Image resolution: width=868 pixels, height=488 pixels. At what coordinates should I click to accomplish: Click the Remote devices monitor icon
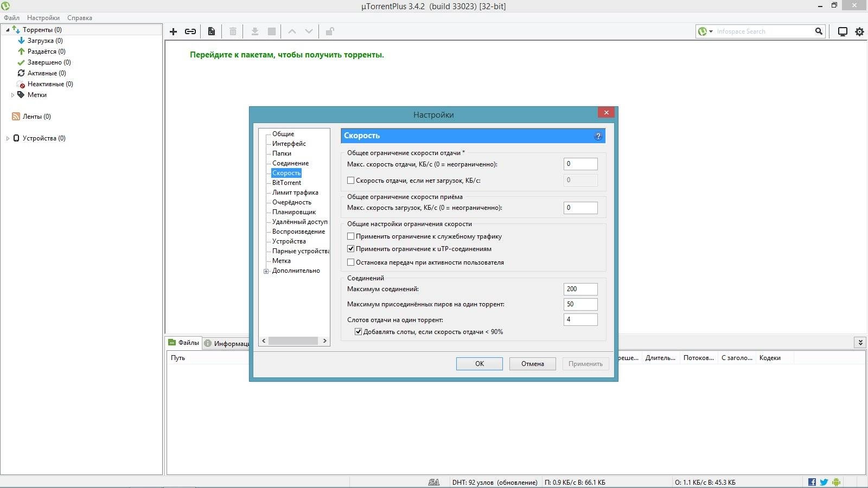click(x=842, y=31)
